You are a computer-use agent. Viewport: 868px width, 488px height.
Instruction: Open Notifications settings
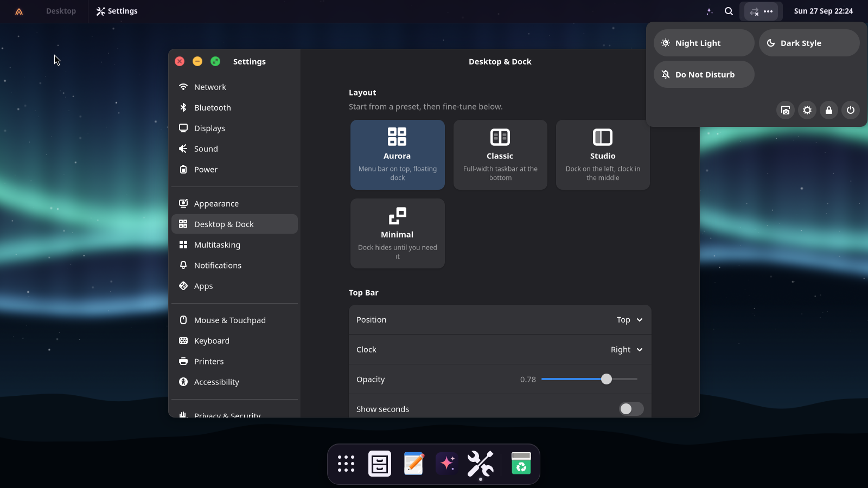(x=234, y=265)
